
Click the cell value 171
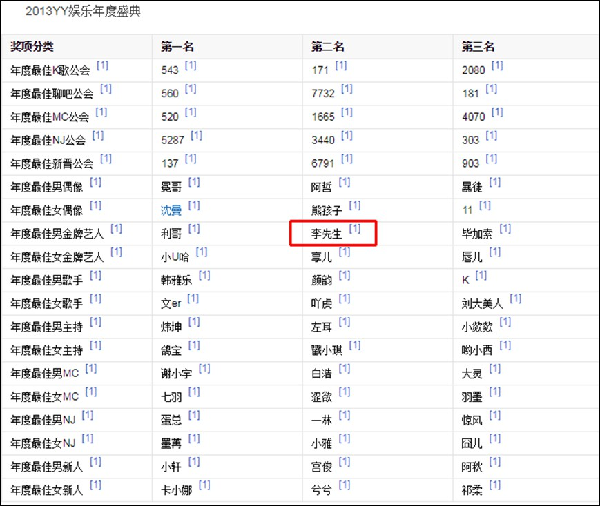coord(320,70)
